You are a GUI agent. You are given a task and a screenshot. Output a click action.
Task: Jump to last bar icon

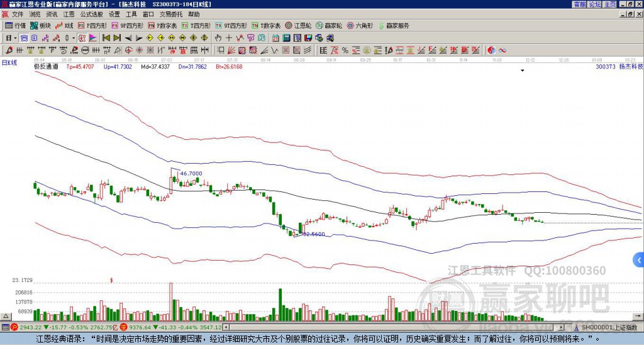click(117, 38)
